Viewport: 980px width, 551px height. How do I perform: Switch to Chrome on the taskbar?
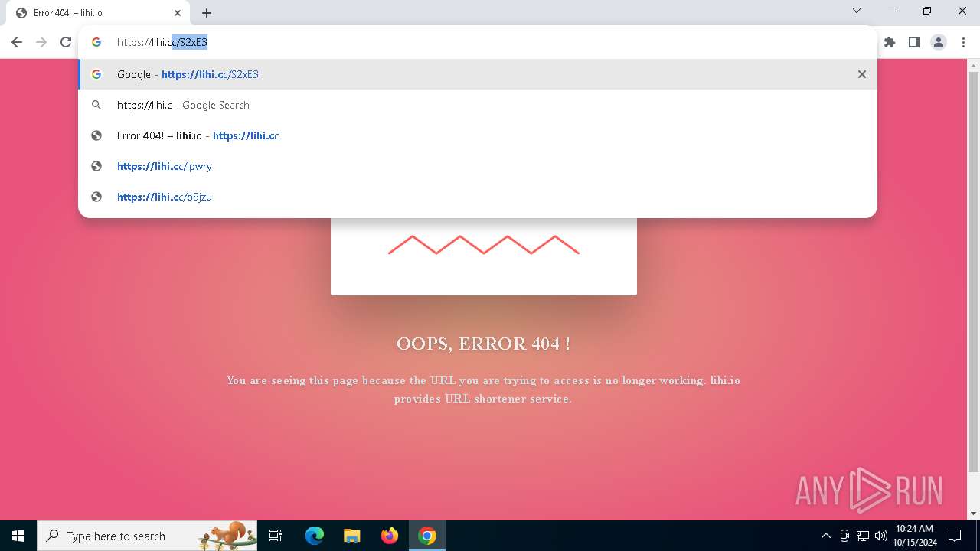(x=427, y=536)
